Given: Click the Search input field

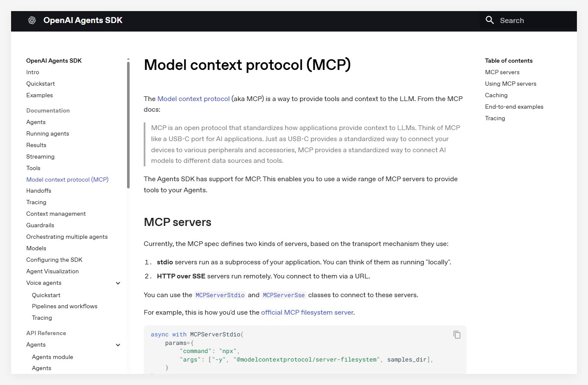Looking at the screenshot, I should tap(528, 20).
